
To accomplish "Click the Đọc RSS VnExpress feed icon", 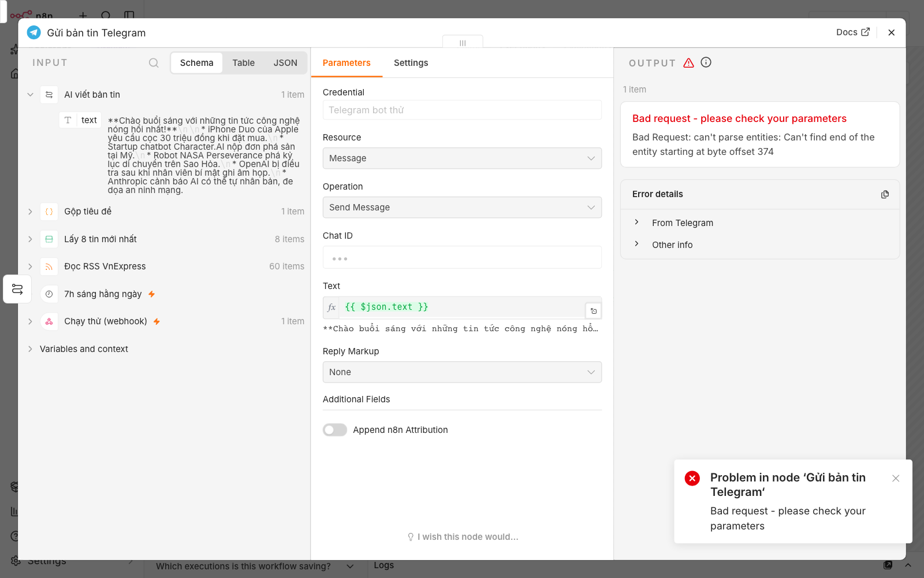I will pyautogui.click(x=49, y=266).
